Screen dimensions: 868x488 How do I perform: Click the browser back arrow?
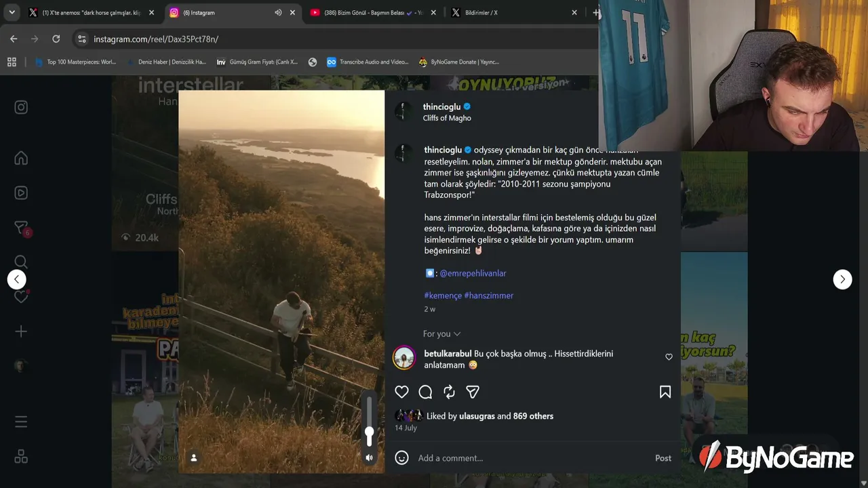point(14,39)
